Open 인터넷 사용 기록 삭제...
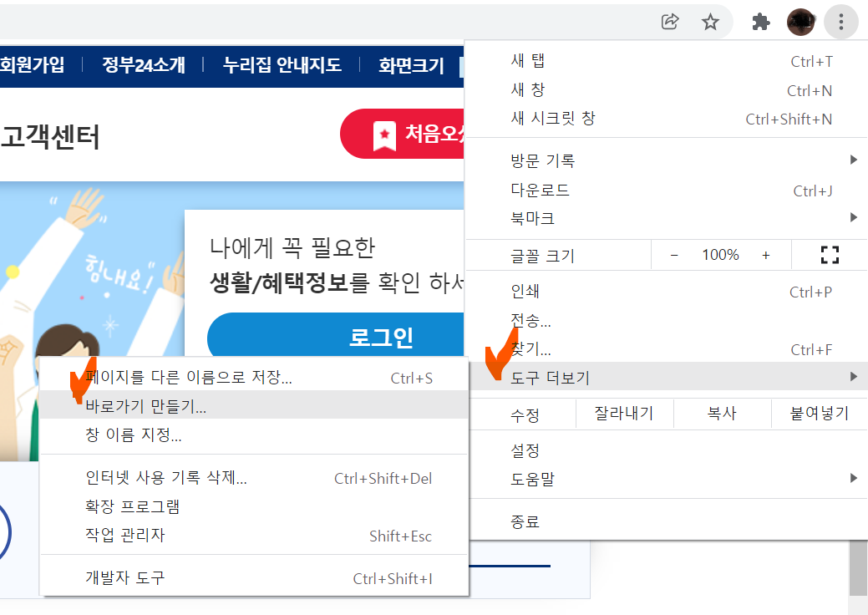 [x=254, y=477]
